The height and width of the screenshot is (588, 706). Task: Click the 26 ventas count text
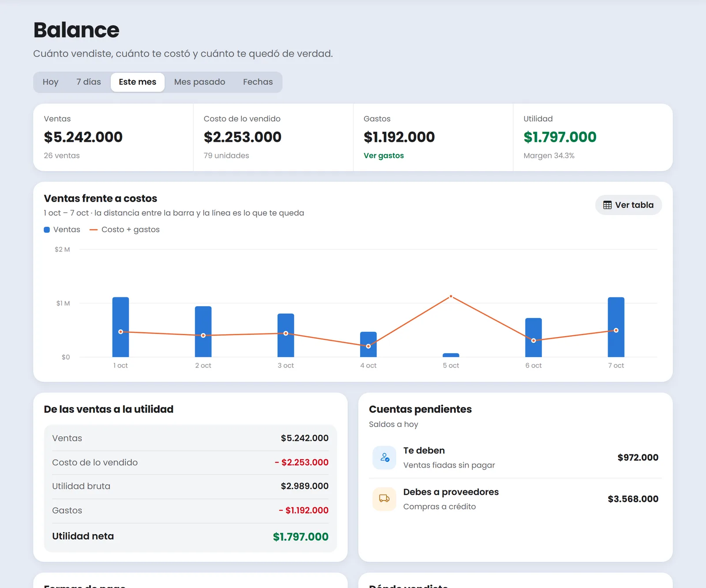tap(62, 156)
